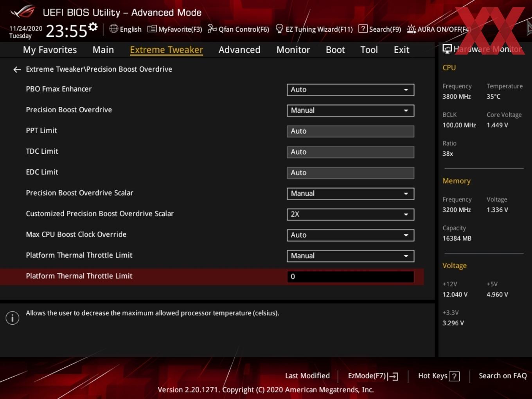
Task: Click the 23:55 clock display
Action: coord(66,31)
